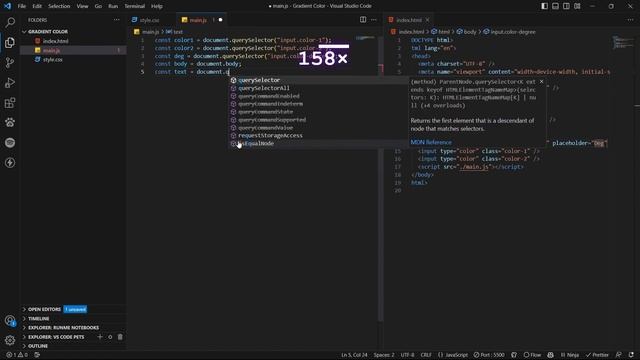This screenshot has height=360, width=640.
Task: Expand the TIMELINE section
Action: 39,318
